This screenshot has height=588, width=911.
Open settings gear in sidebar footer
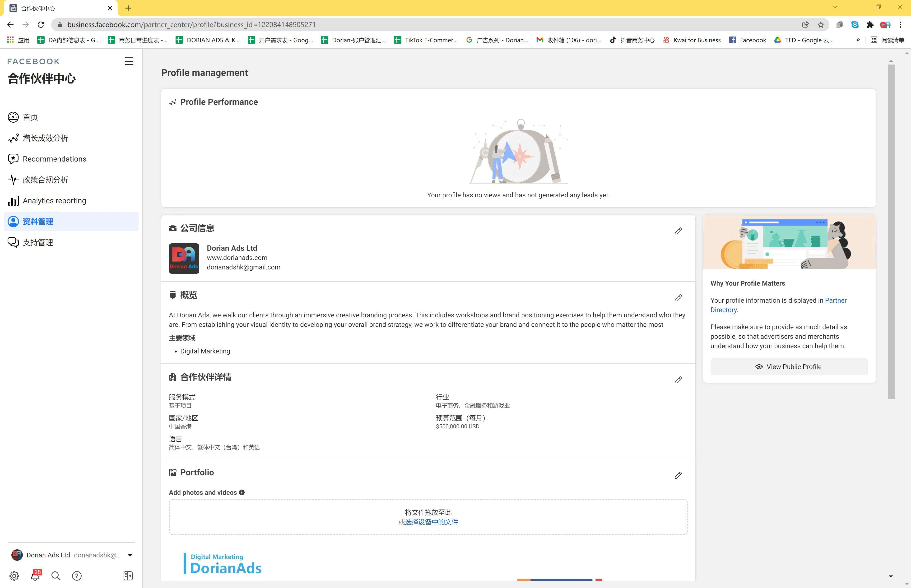14,576
